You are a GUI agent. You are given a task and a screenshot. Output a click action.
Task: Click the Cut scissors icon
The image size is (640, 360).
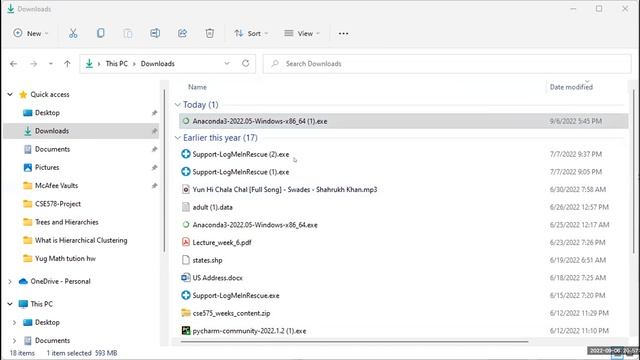pos(73,33)
